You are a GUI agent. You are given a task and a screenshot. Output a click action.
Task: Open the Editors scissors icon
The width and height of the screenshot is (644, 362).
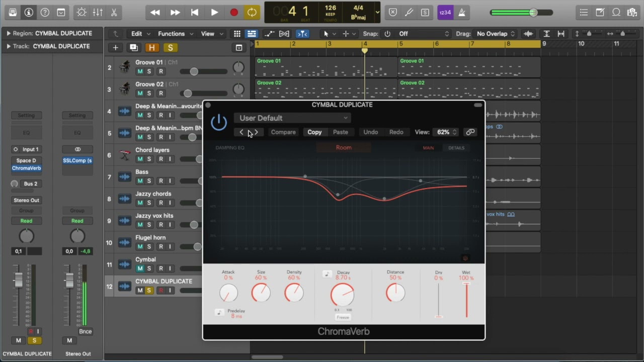point(114,13)
